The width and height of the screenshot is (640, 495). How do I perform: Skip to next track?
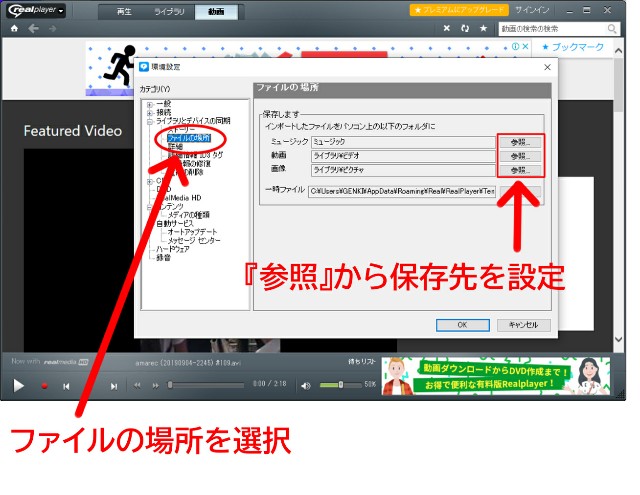[114, 386]
